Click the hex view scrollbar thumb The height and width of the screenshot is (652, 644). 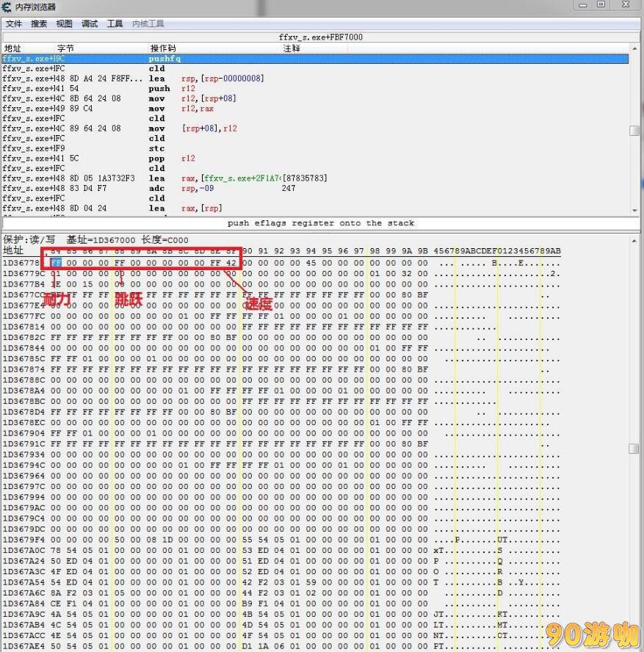634,449
